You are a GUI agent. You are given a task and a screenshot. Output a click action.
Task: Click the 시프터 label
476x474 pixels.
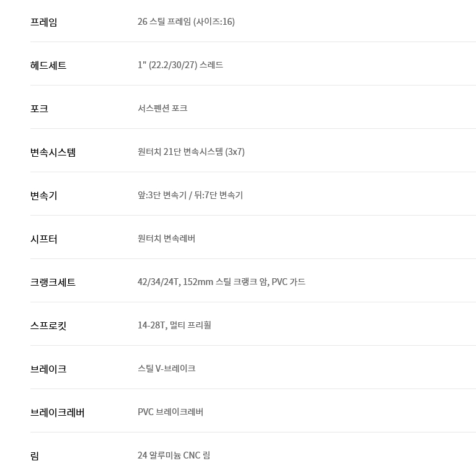click(x=44, y=239)
